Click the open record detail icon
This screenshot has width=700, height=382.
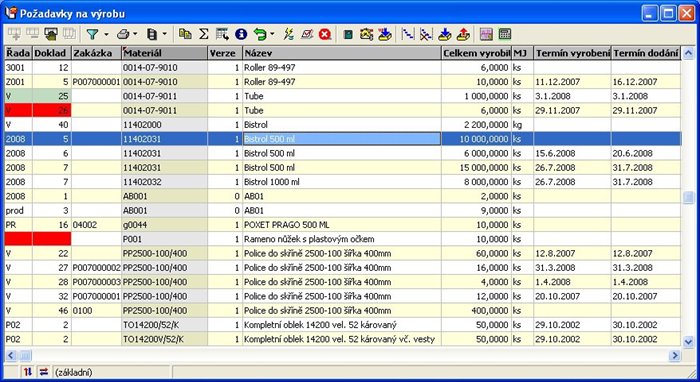50,34
